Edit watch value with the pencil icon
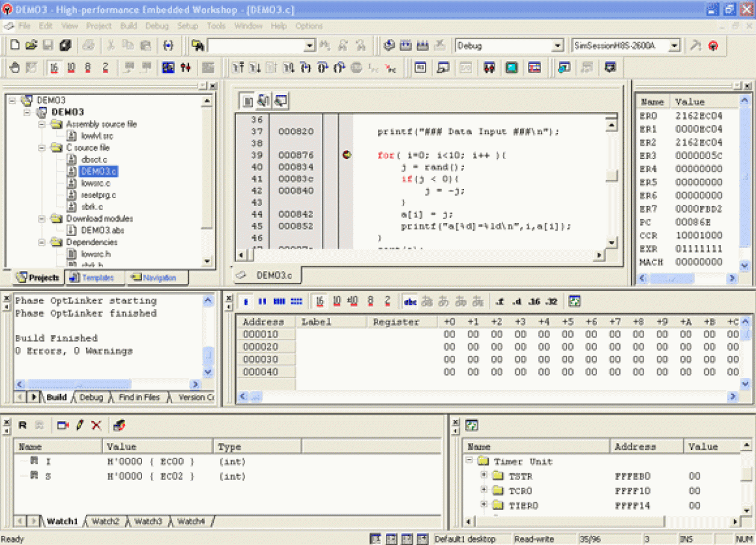The width and height of the screenshot is (756, 545). pyautogui.click(x=79, y=425)
